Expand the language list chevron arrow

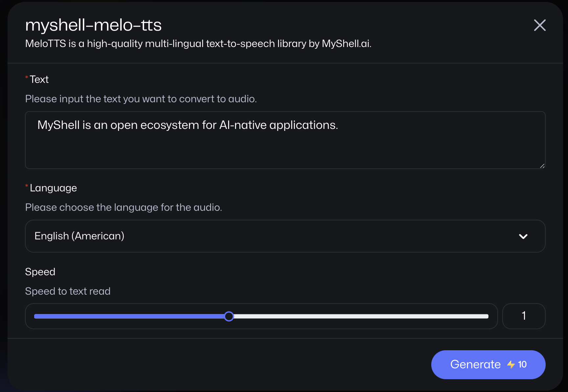tap(523, 236)
